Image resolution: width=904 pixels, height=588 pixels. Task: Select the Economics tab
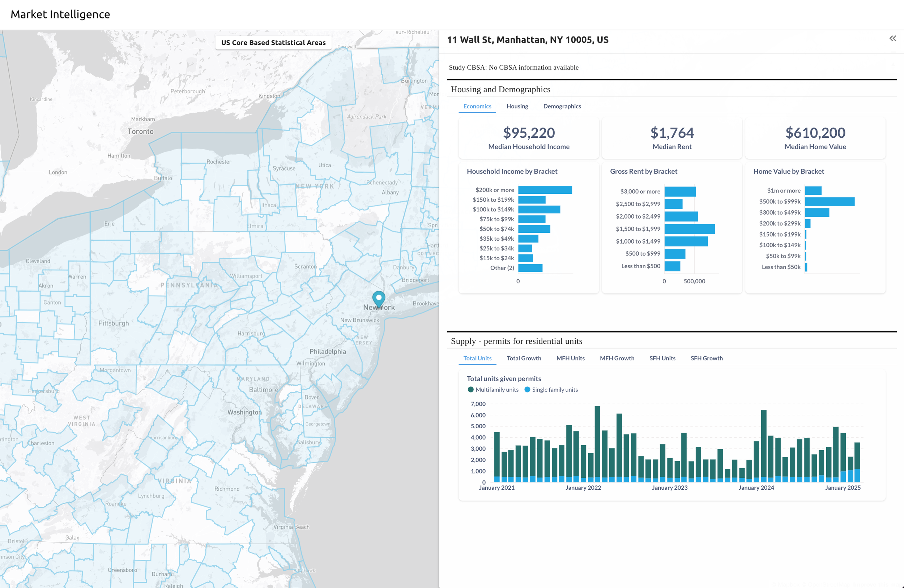[477, 106]
